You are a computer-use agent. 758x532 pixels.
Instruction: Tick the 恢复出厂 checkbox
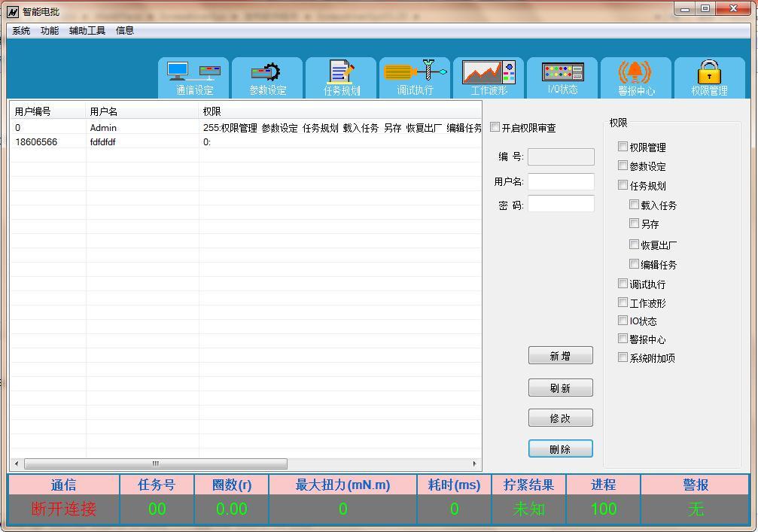point(634,245)
